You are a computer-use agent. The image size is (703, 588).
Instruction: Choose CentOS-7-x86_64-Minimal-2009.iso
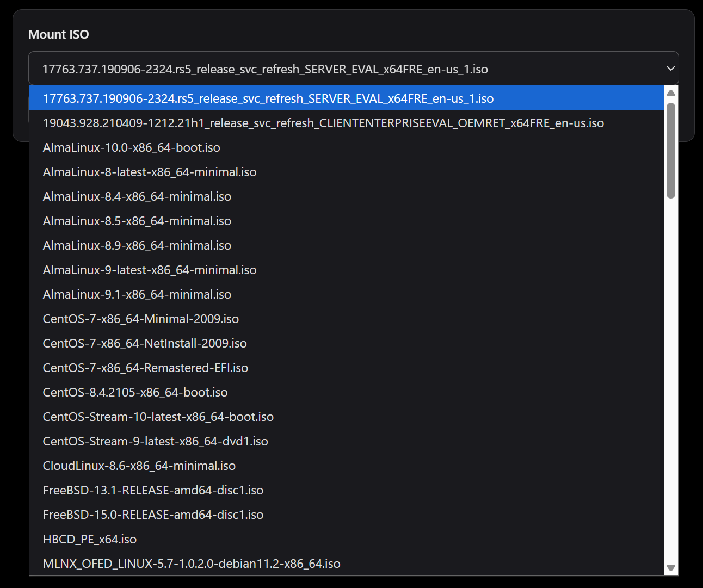click(347, 319)
